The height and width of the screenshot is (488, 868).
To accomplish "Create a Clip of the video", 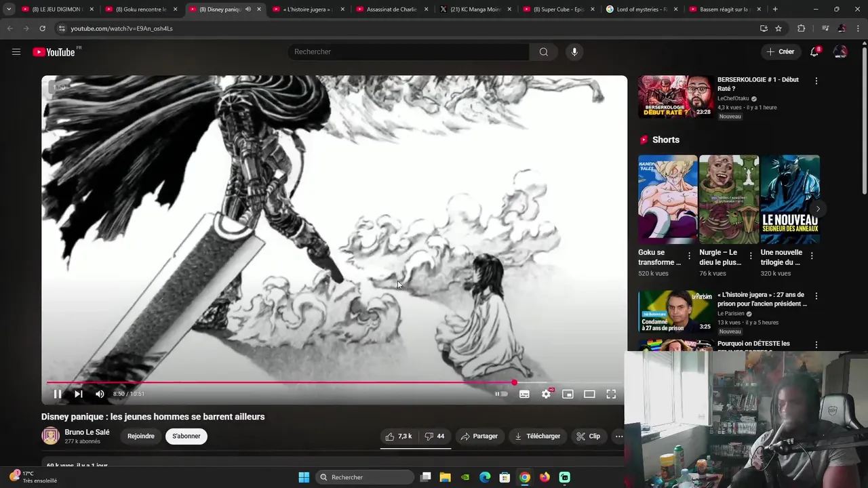I will [x=589, y=436].
